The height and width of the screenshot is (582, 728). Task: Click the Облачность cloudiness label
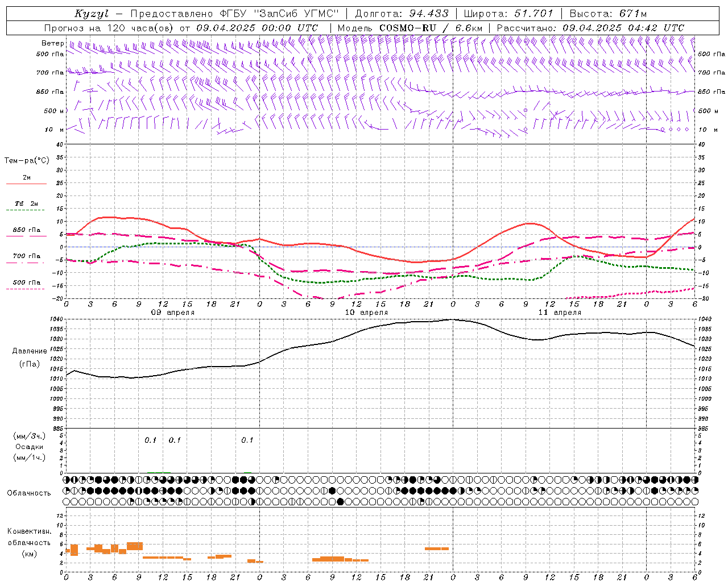tap(29, 493)
